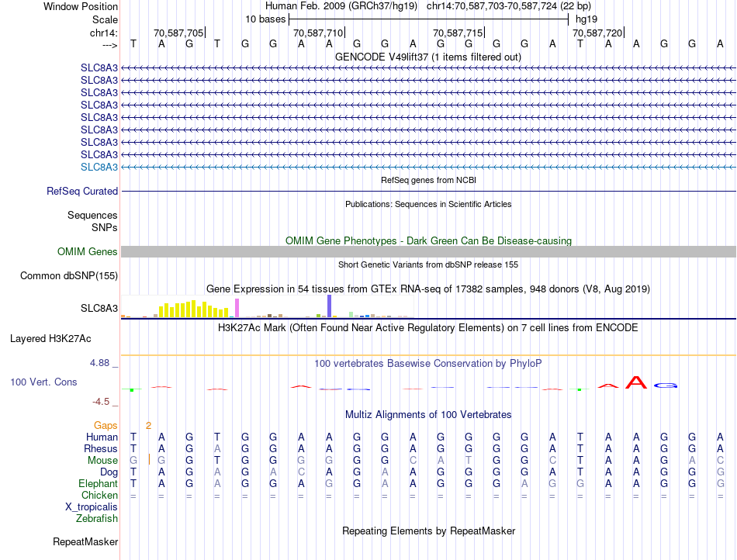This screenshot has width=737, height=560.
Task: Click the Common dbSNP(155) label
Action: [x=69, y=276]
